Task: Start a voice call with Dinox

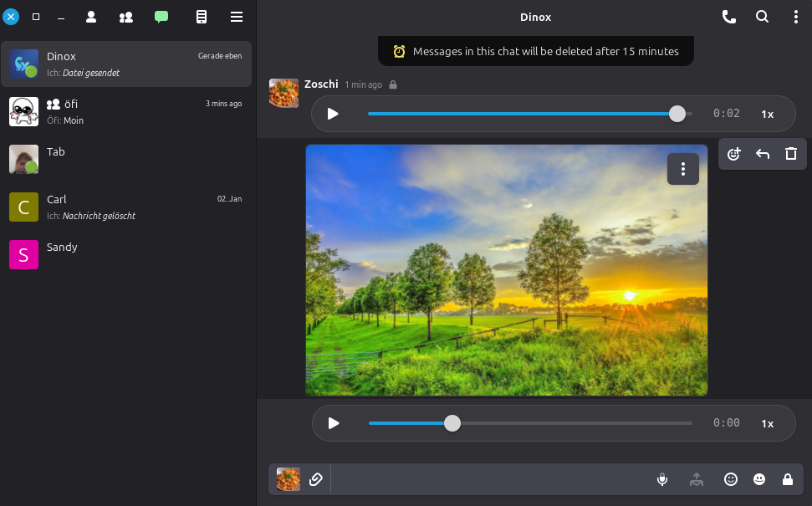Action: (729, 17)
